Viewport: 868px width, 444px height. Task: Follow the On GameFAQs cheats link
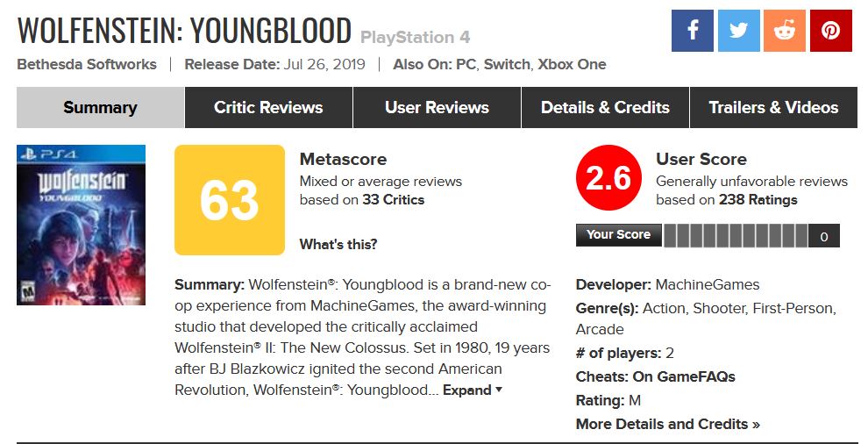tap(683, 377)
